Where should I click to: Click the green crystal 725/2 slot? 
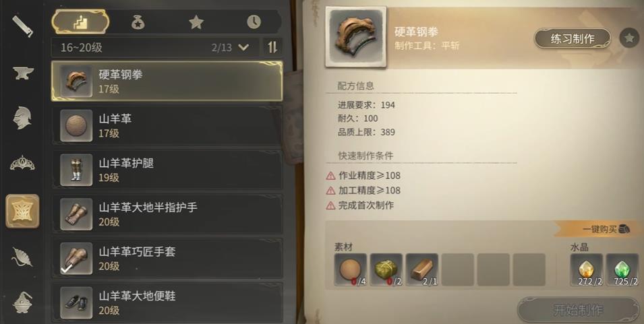tap(622, 269)
